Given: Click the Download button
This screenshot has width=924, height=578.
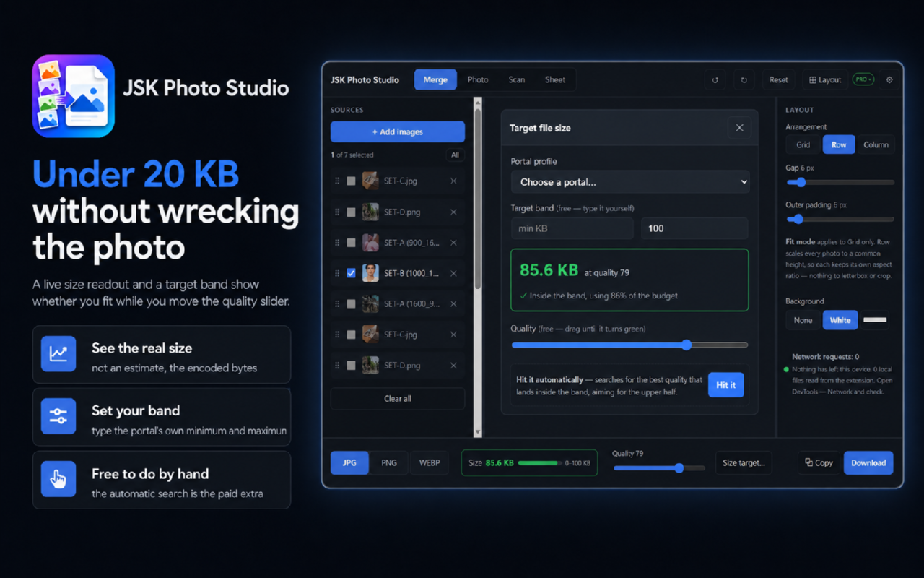Looking at the screenshot, I should pos(868,463).
